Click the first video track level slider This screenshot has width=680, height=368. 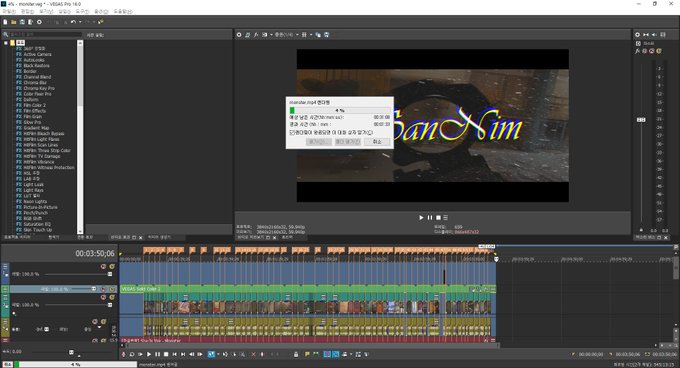(110, 274)
